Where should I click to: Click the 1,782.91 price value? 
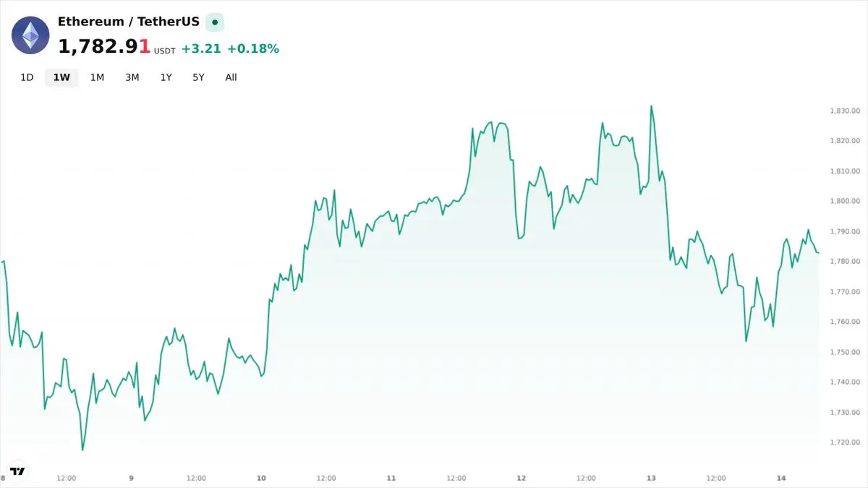coord(104,47)
